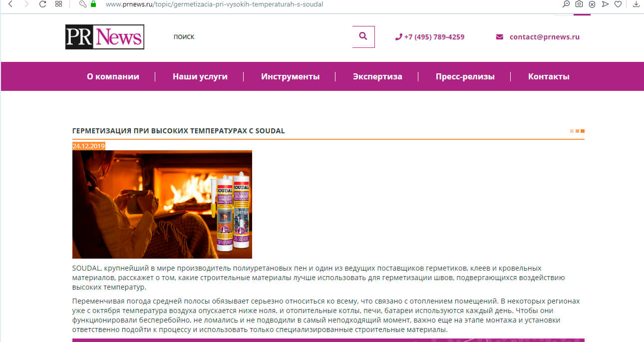Open the Инструменты menu
The image size is (644, 342).
coord(290,76)
